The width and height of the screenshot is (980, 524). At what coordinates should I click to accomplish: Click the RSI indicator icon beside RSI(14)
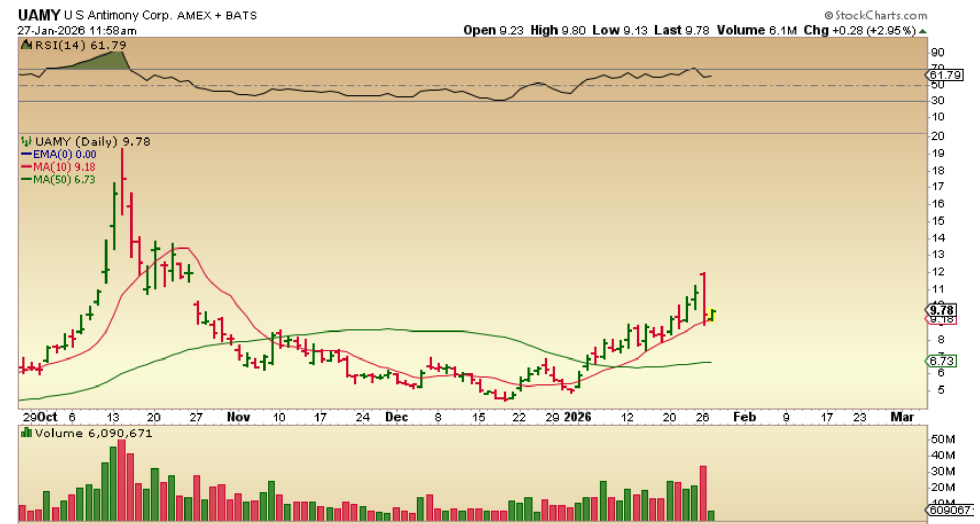(x=26, y=45)
